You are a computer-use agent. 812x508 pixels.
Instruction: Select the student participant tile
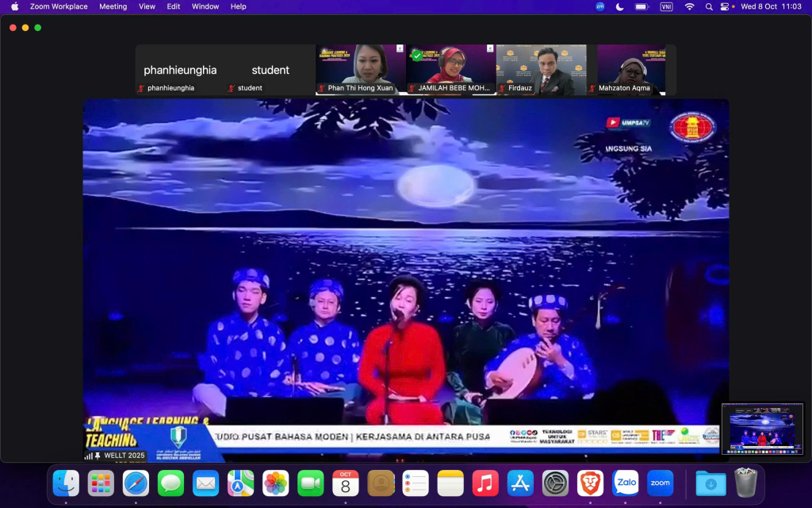270,70
